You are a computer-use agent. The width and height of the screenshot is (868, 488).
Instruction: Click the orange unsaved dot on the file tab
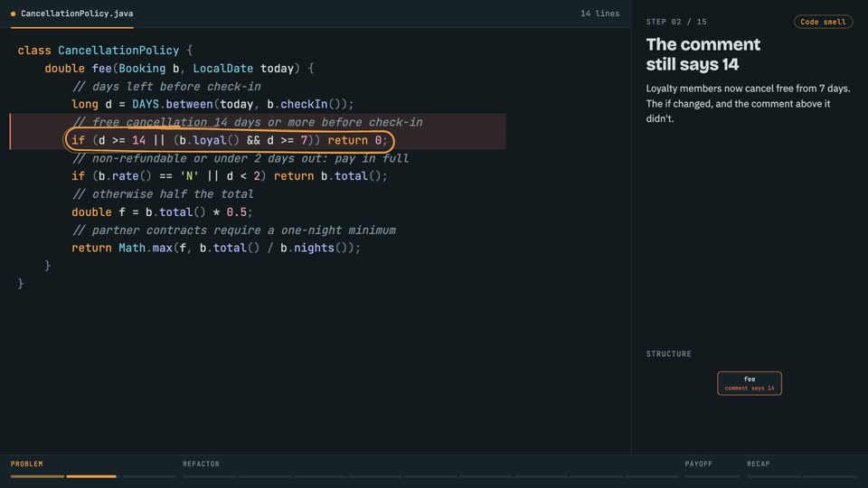click(x=14, y=14)
